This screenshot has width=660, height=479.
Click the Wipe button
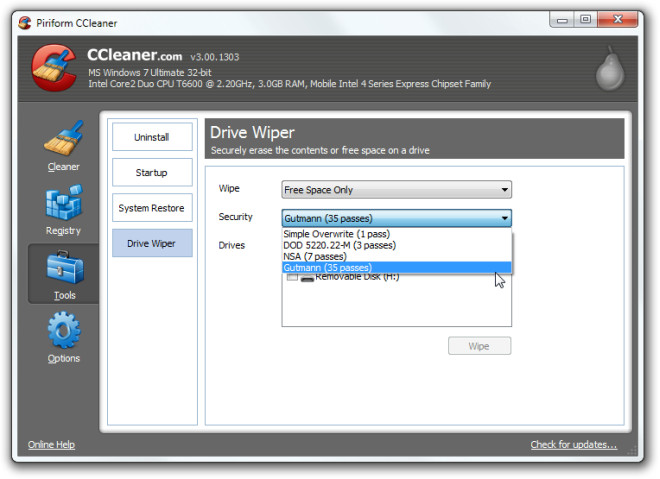pos(479,346)
